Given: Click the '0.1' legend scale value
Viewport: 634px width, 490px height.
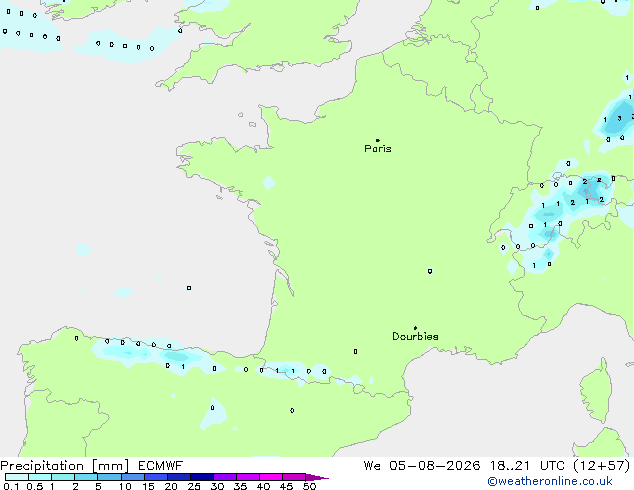Looking at the screenshot, I should click(x=11, y=486).
